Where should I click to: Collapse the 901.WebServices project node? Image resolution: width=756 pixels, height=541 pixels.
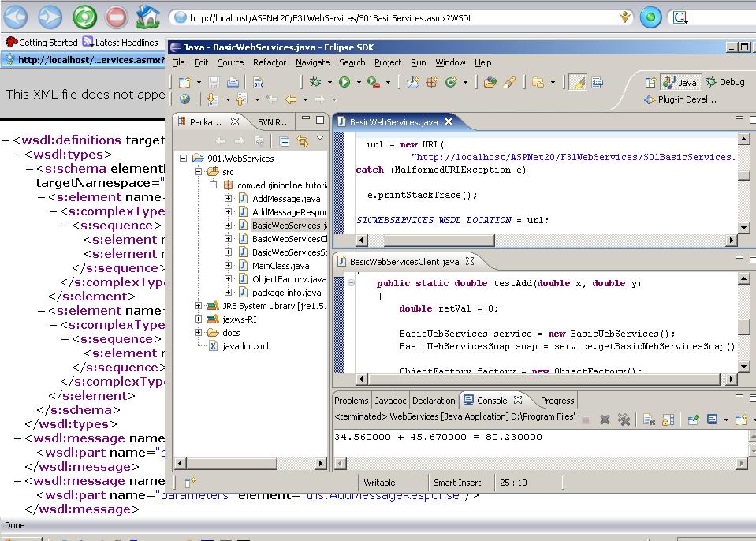(x=183, y=159)
